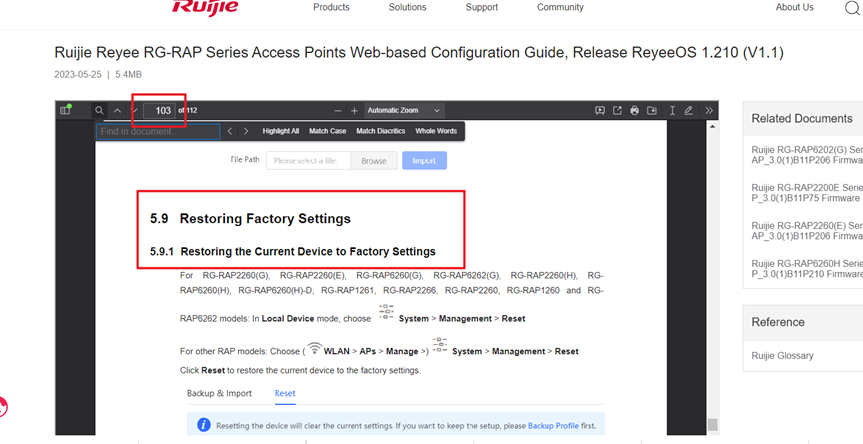
Task: Click the Browse button
Action: point(374,161)
